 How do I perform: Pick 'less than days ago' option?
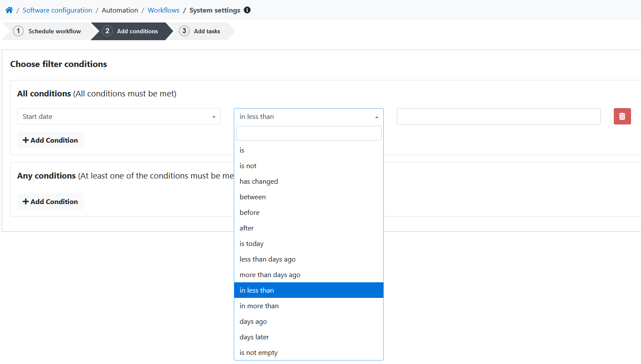[x=309, y=259]
